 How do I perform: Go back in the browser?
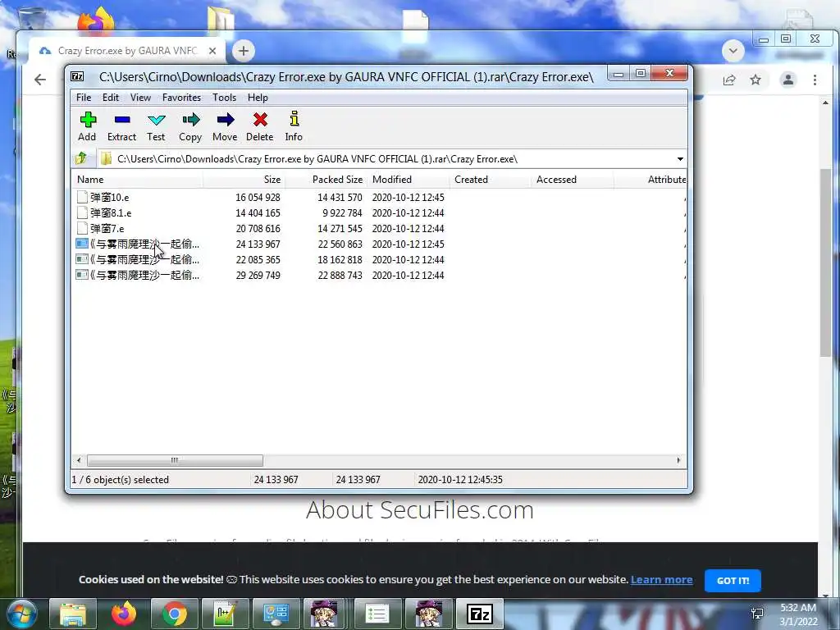pos(40,80)
